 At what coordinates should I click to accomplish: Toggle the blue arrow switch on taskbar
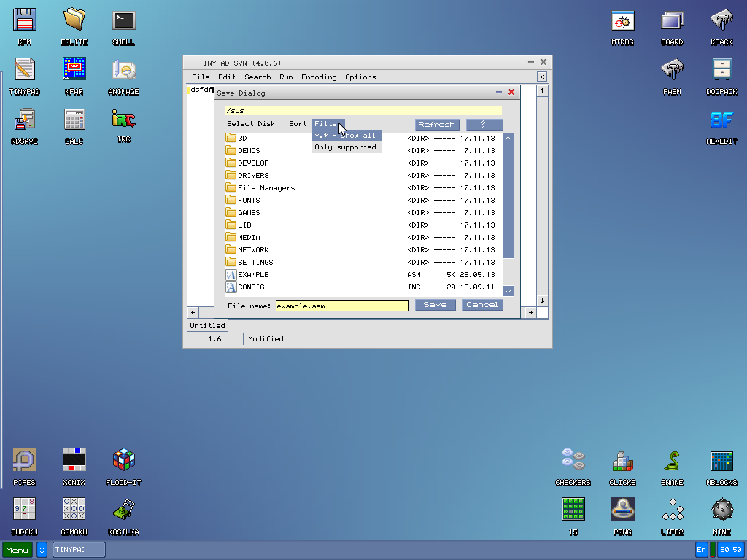42,550
